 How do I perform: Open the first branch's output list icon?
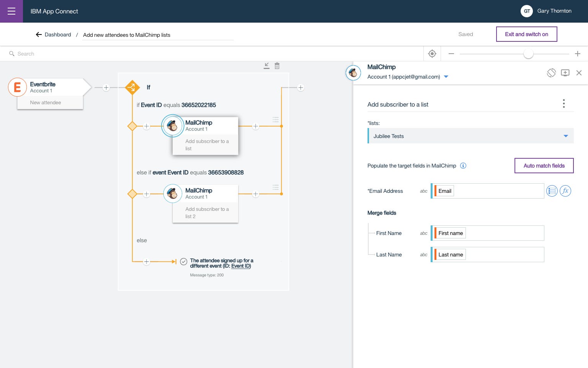[x=276, y=120]
